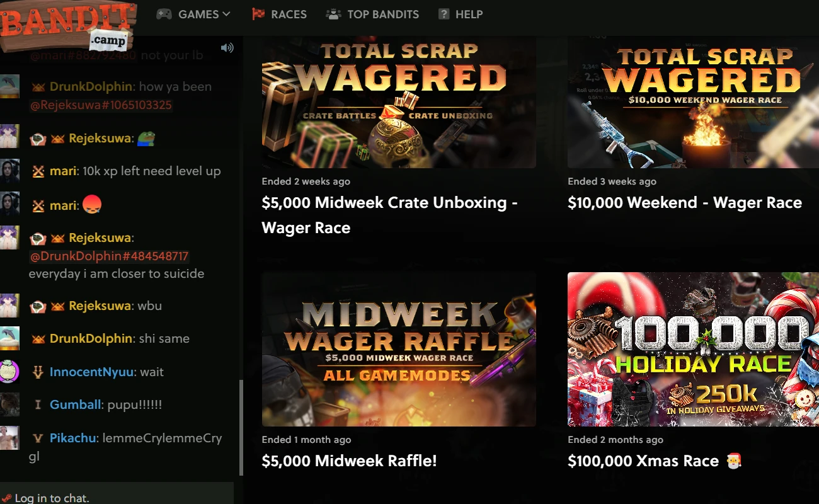Click the Top Bandits people icon

(x=333, y=14)
